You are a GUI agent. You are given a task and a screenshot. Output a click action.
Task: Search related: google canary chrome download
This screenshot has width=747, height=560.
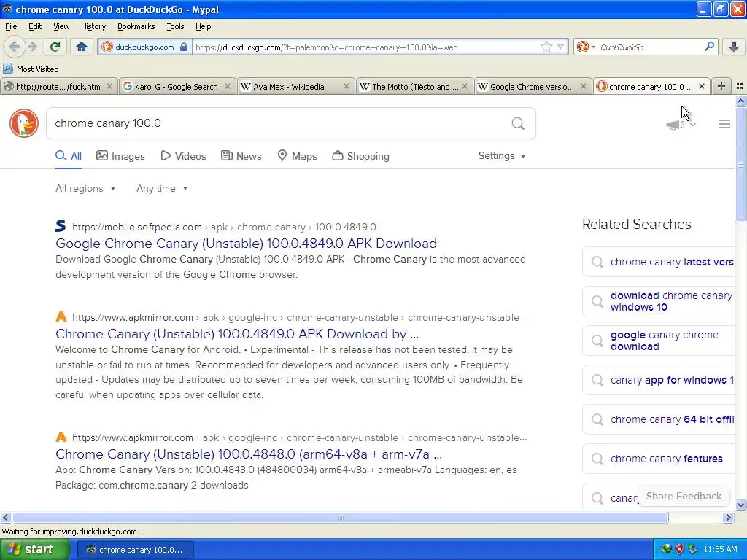pos(659,341)
